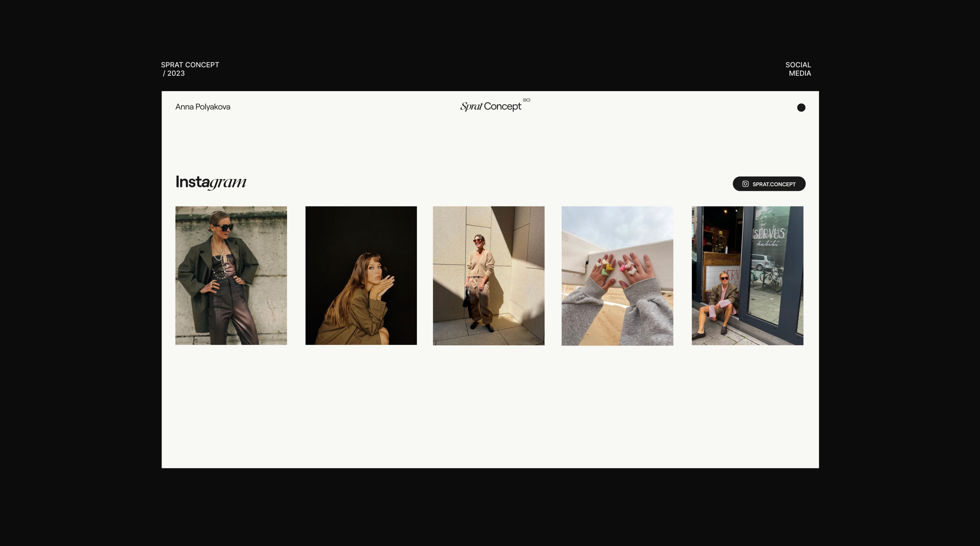Viewport: 980px width, 546px height.
Task: Click the colorful beaded rings on the hands
Action: pyautogui.click(x=609, y=267)
